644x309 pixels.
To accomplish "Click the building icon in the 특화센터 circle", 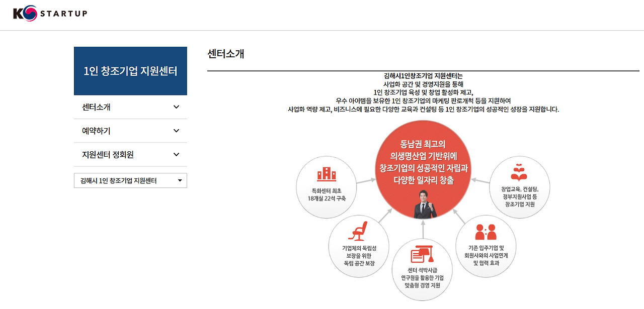I will [327, 174].
